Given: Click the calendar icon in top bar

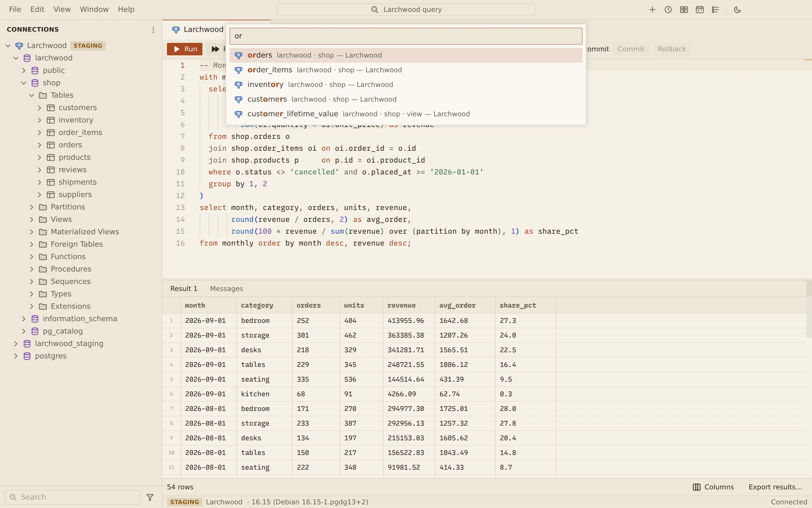Looking at the screenshot, I should pos(700,10).
